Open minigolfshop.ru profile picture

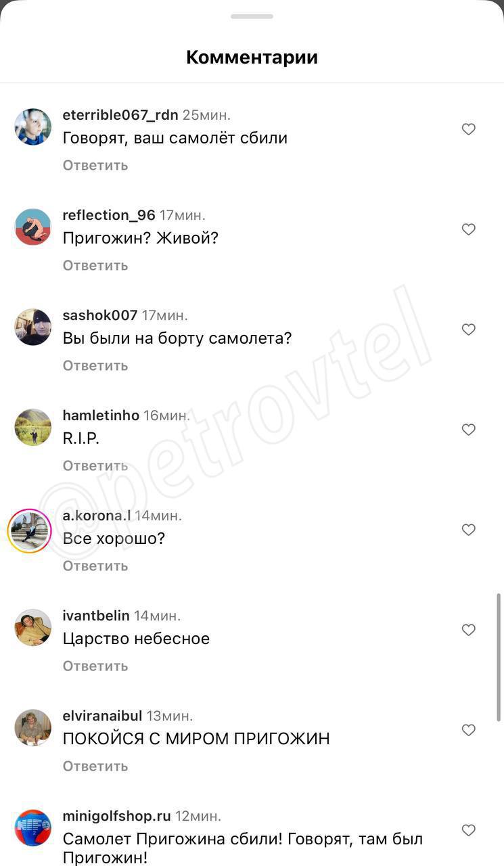coord(33,827)
